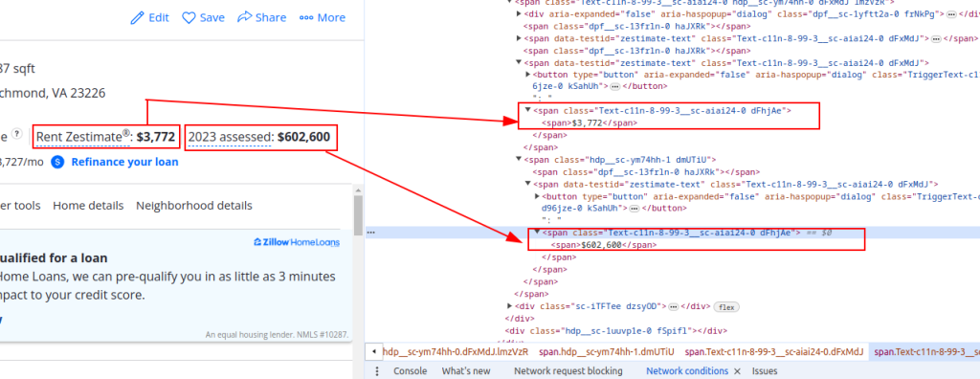Click ellipsis badge in d96jze-0 kSahUh button row
Viewport: 980px width, 379px height.
(x=634, y=208)
